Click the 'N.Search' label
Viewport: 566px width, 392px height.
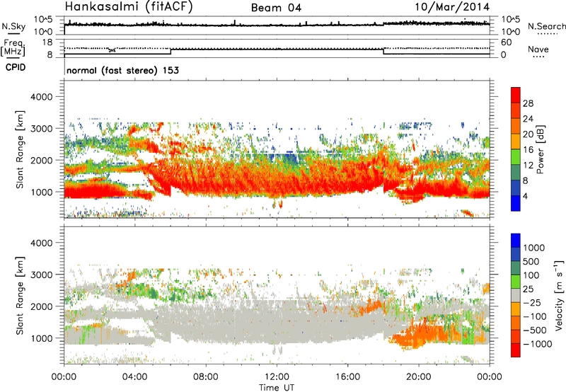tap(546, 26)
